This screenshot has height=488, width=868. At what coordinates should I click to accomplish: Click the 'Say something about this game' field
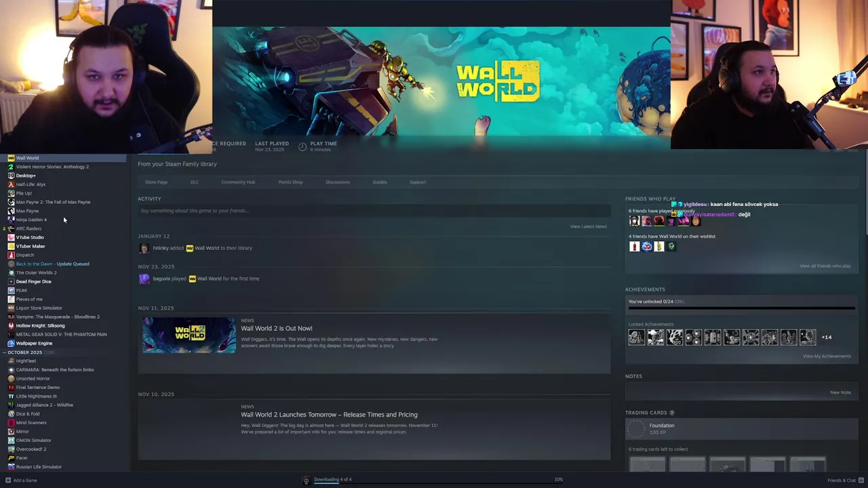(374, 211)
